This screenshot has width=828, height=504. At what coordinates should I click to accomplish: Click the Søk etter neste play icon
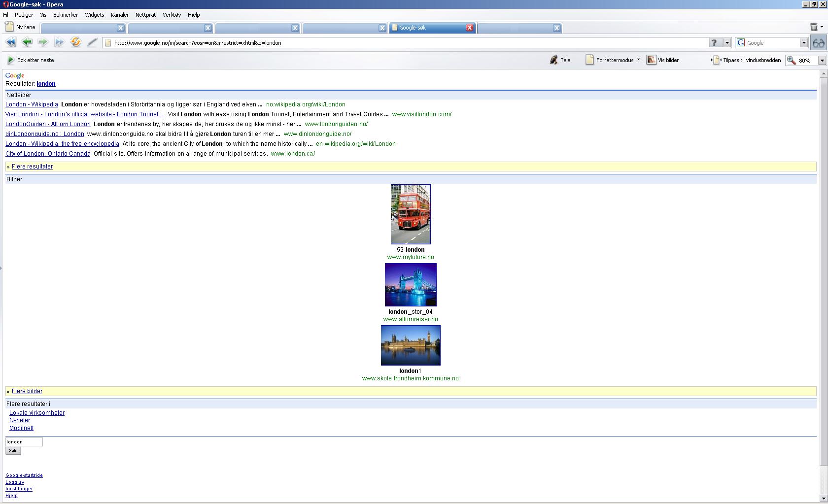coord(10,60)
